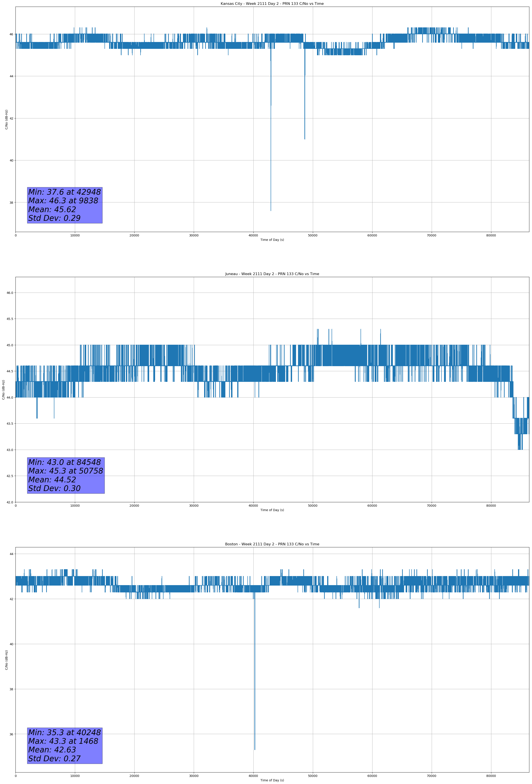Click the 38 tick on Kansas City y-axis
Image resolution: width=532 pixels, height=784 pixels.
[x=11, y=202]
